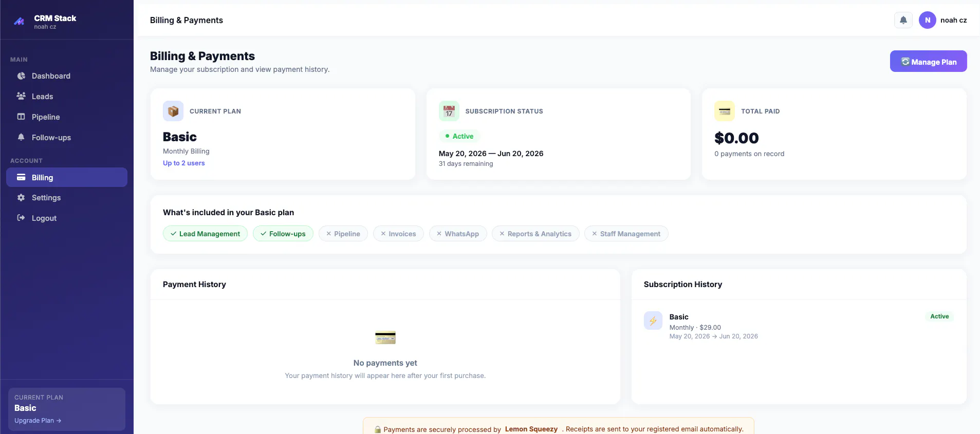Open Pipeline from the sidebar
Image resolution: width=980 pixels, height=434 pixels.
pyautogui.click(x=67, y=117)
